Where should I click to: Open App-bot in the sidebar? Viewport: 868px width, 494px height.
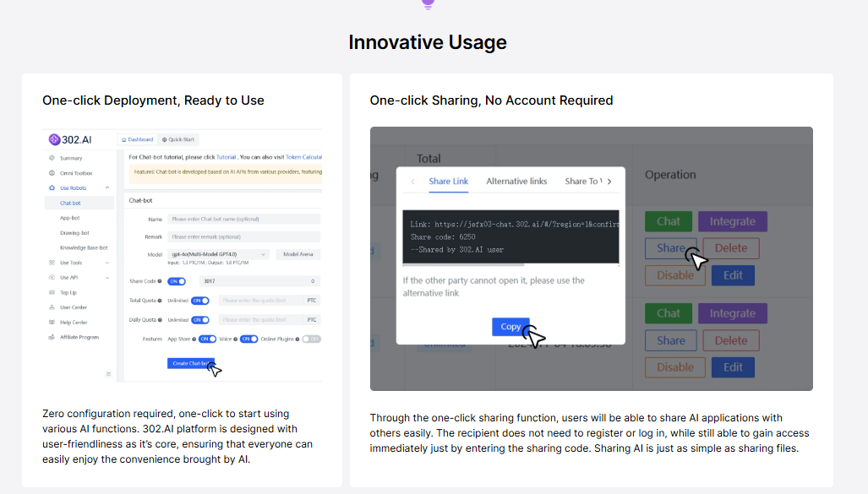click(x=70, y=218)
